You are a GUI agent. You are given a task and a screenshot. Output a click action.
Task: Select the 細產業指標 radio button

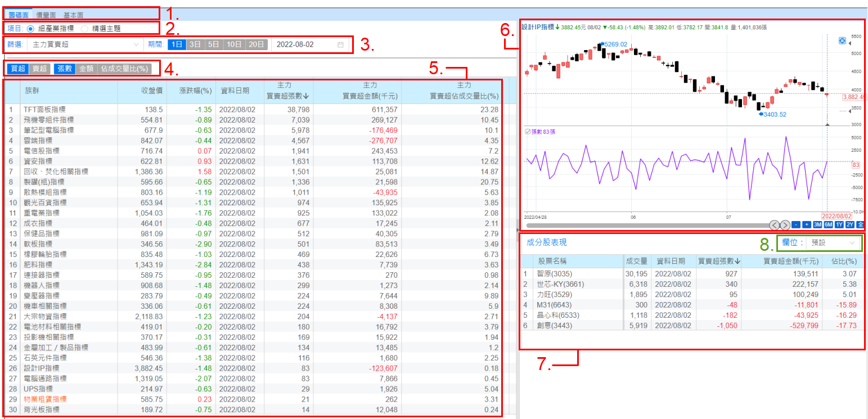[30, 28]
